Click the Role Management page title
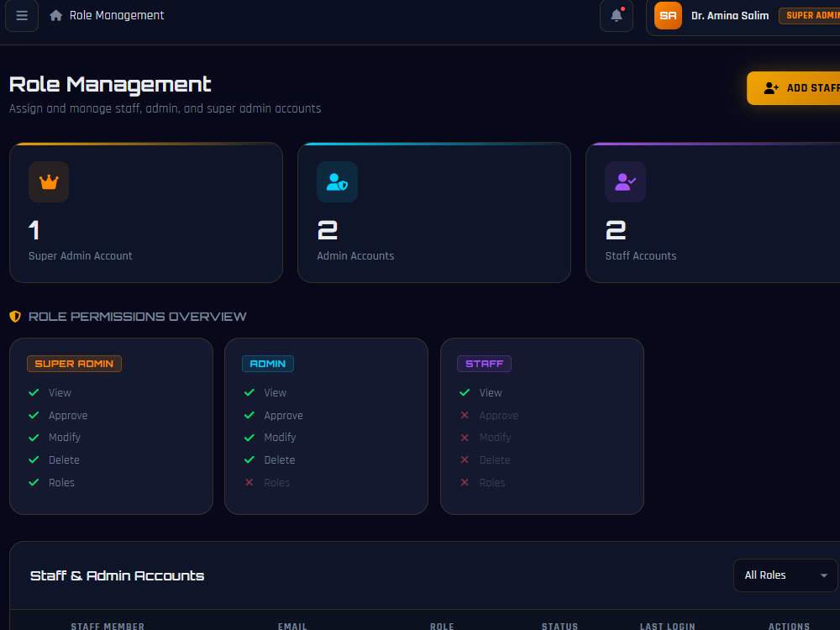Screen dimensions: 840x630 (110, 85)
